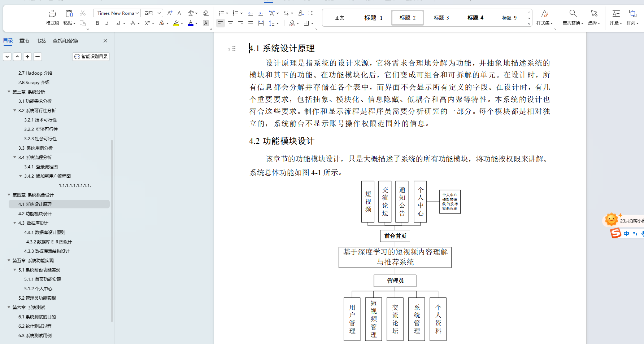Expand the styles gallery
This screenshot has width=644, height=344.
coord(529,24)
